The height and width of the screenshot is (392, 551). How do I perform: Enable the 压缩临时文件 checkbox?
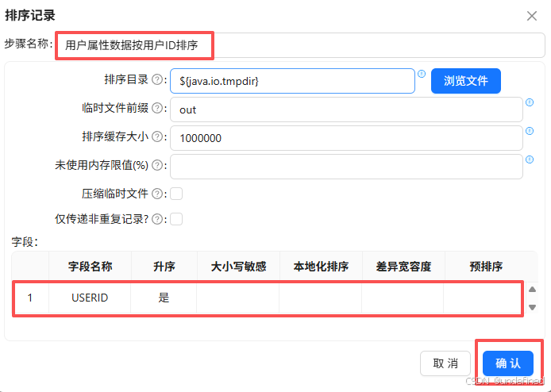176,194
